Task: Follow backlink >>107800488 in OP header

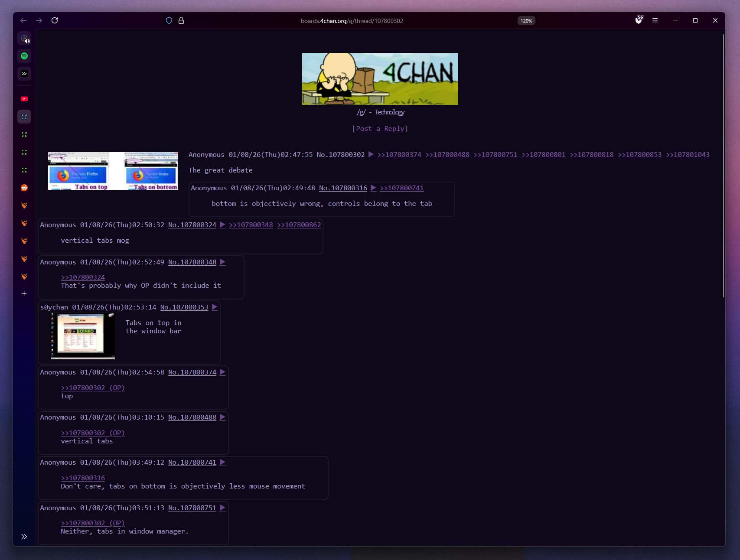Action: coord(447,155)
